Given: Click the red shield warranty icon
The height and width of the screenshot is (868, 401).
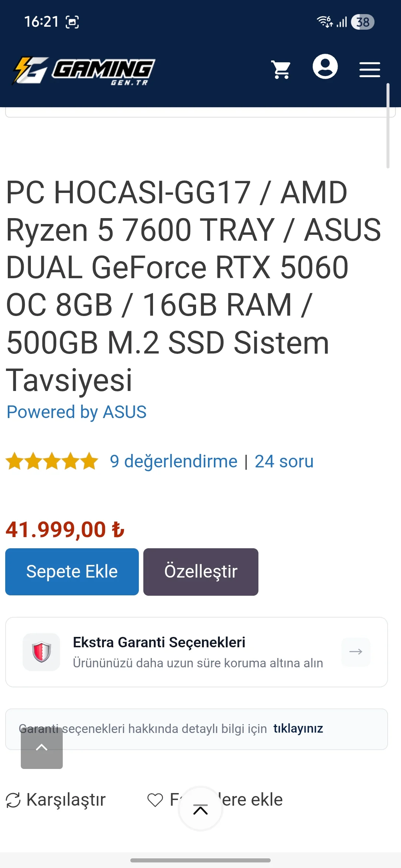Looking at the screenshot, I should (x=42, y=652).
